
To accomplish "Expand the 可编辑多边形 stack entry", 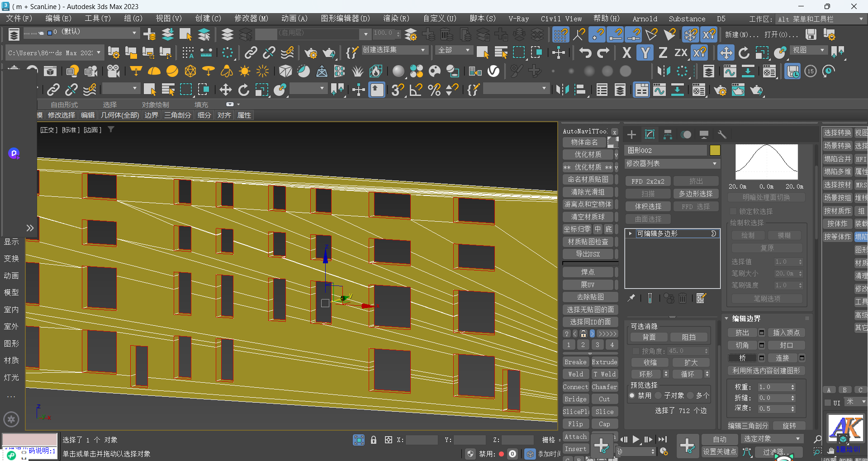I will click(x=630, y=233).
